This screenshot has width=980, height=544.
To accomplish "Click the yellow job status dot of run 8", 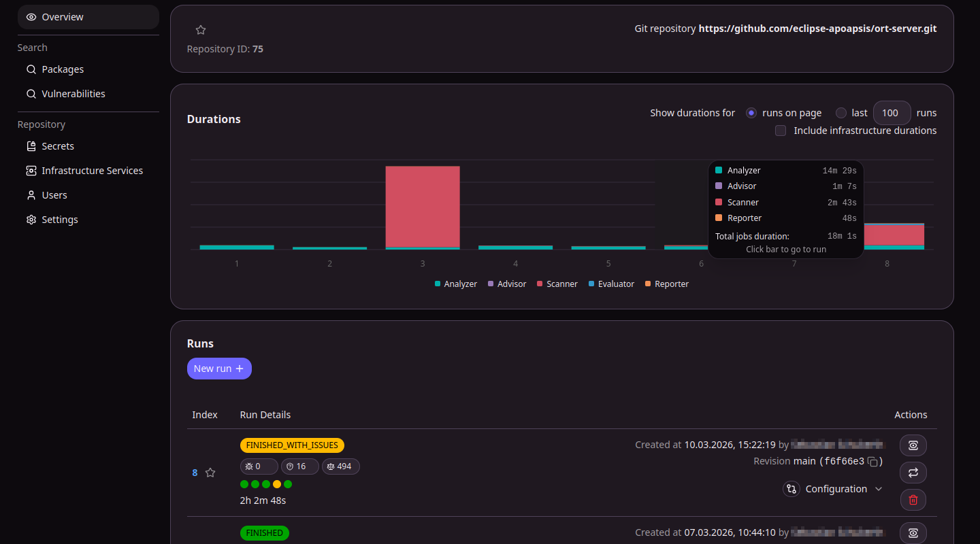I will click(277, 484).
